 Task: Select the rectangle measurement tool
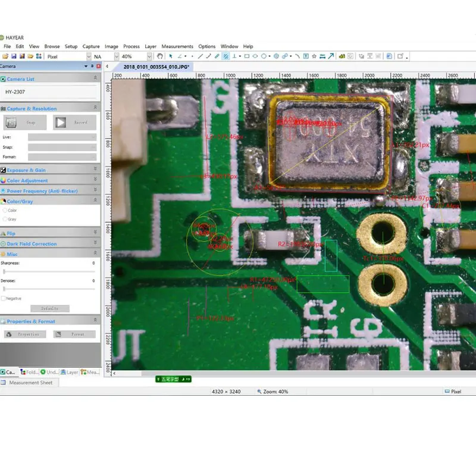tap(247, 56)
